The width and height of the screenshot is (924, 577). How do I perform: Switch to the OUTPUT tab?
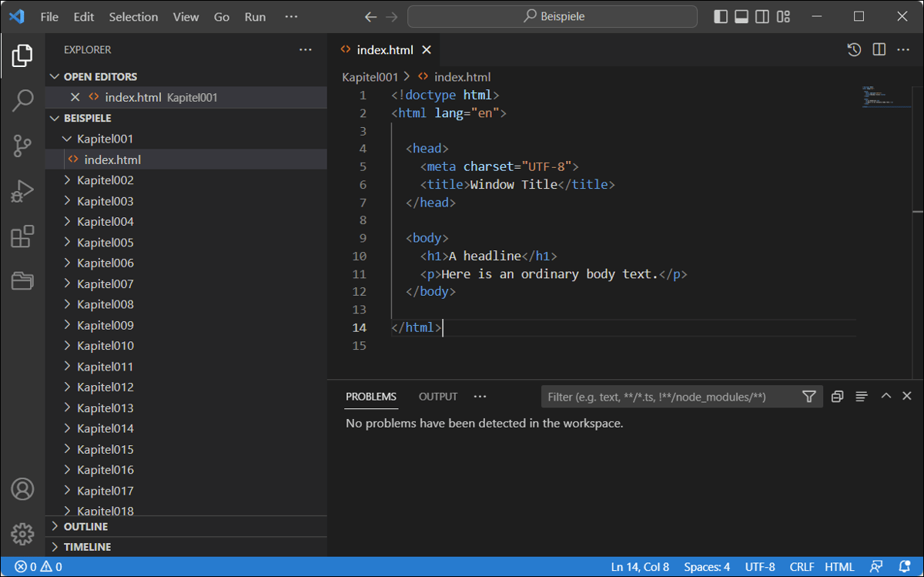(437, 396)
